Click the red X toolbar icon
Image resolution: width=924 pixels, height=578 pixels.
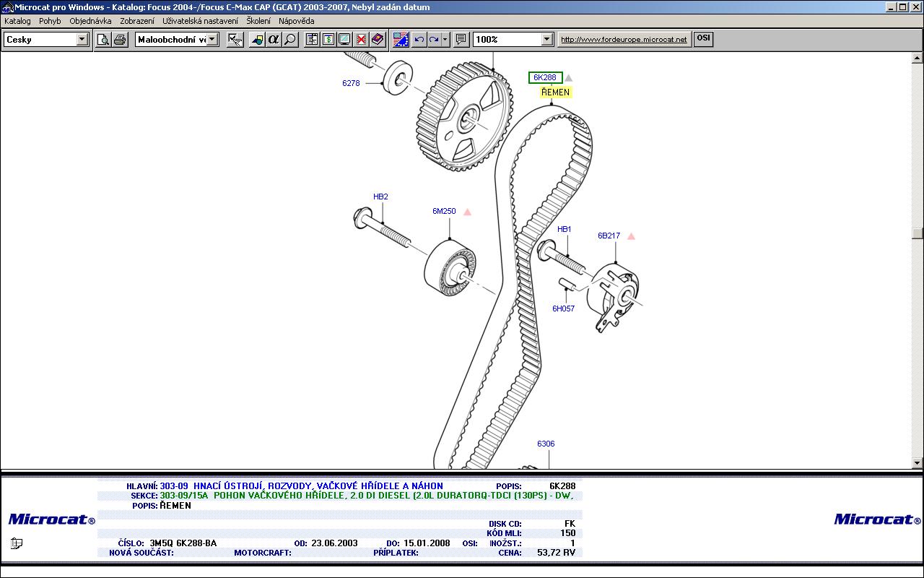tap(361, 40)
